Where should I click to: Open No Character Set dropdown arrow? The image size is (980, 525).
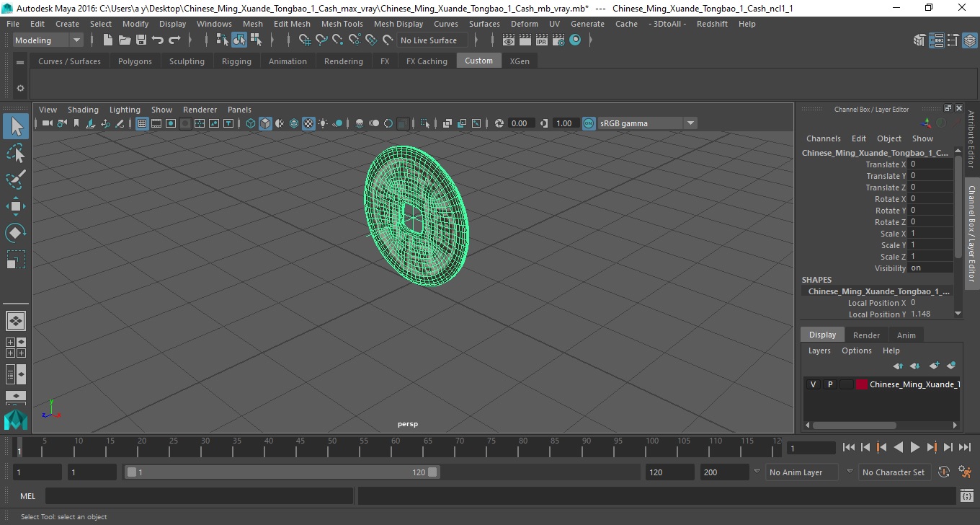tap(850, 472)
